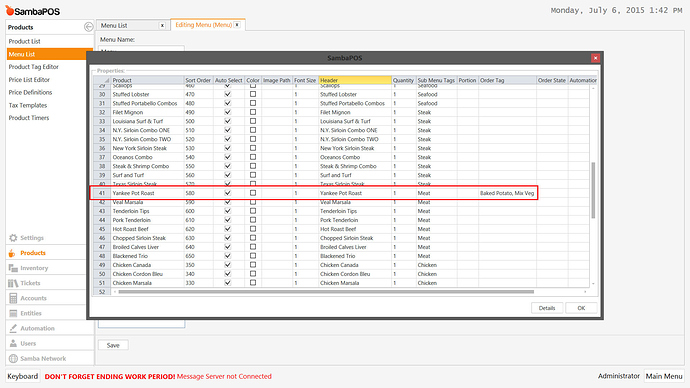Click scroll right arrow of grid
Screen dimensions: 690x388
click(x=585, y=292)
